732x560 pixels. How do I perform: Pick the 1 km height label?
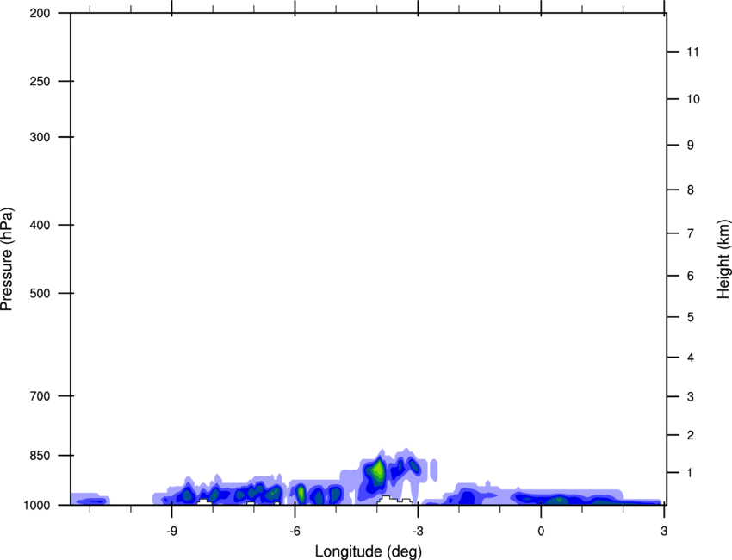click(x=690, y=473)
